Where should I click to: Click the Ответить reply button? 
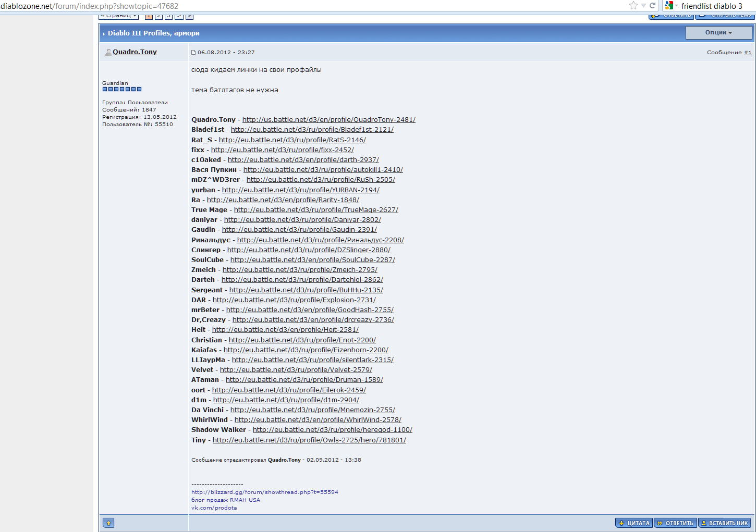pos(675,523)
